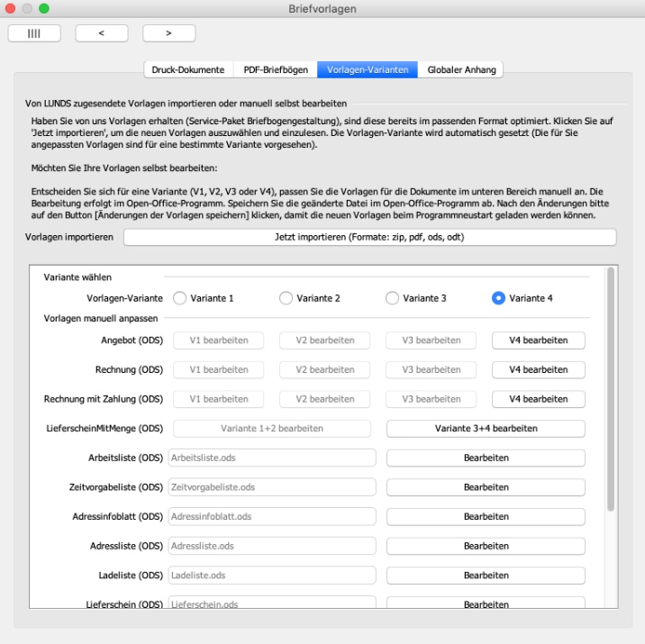The height and width of the screenshot is (644, 645).
Task: Switch to the PDF-Briefbögen tab
Action: pos(276,69)
